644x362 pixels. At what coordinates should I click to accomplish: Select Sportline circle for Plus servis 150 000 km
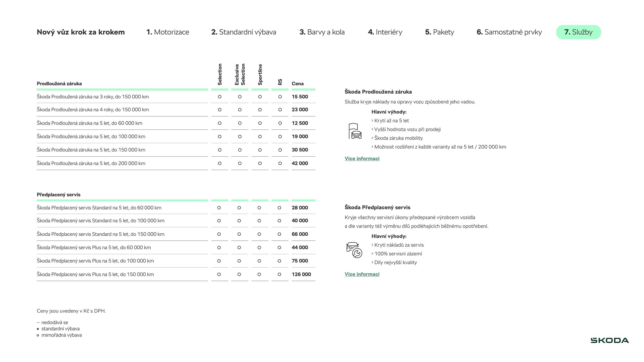pyautogui.click(x=259, y=274)
